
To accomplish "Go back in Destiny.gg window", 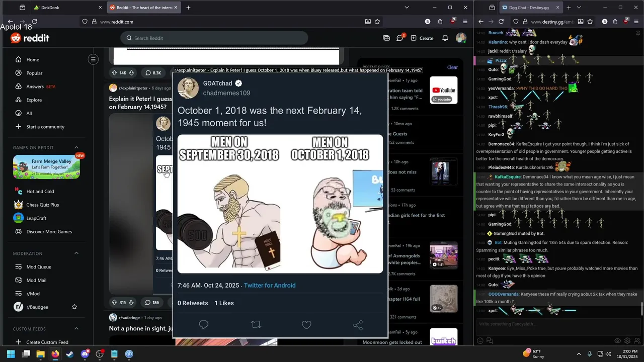I will pyautogui.click(x=480, y=22).
